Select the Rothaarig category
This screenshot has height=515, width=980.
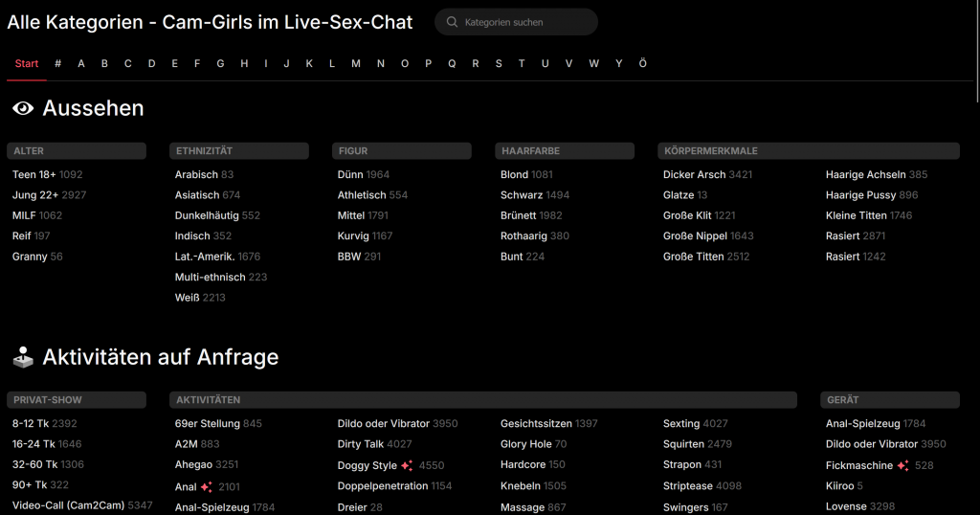[x=523, y=236]
